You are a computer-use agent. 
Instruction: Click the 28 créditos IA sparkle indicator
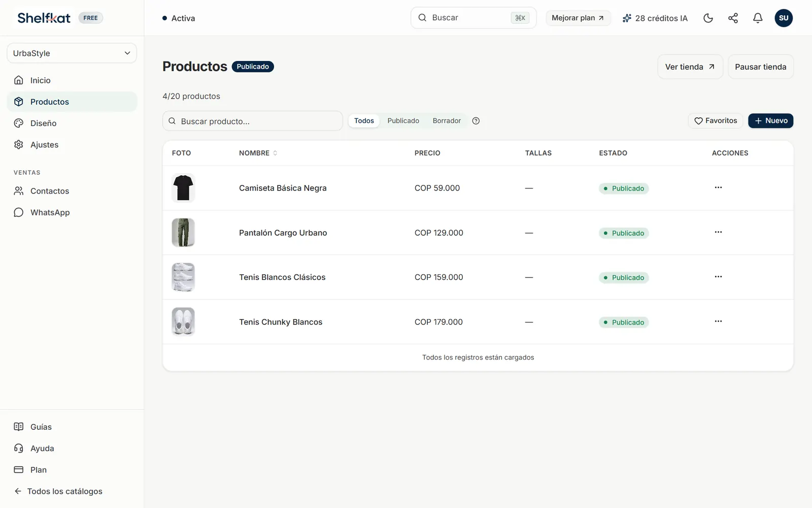(655, 18)
